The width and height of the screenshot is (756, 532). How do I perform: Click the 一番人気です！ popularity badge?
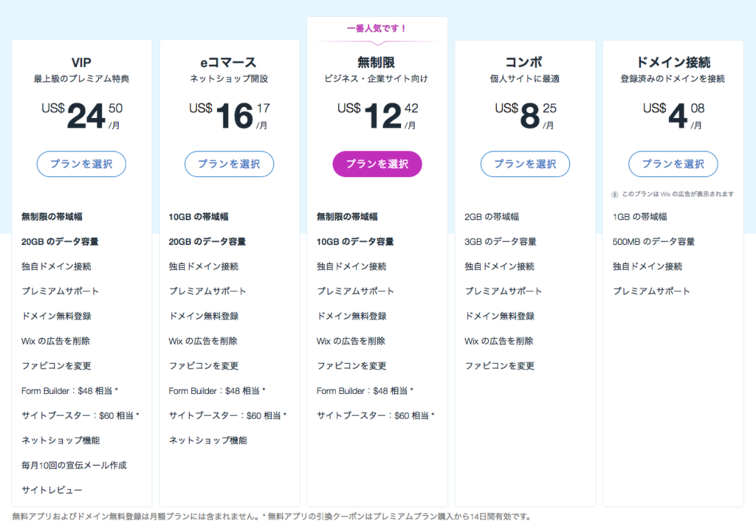pyautogui.click(x=377, y=28)
